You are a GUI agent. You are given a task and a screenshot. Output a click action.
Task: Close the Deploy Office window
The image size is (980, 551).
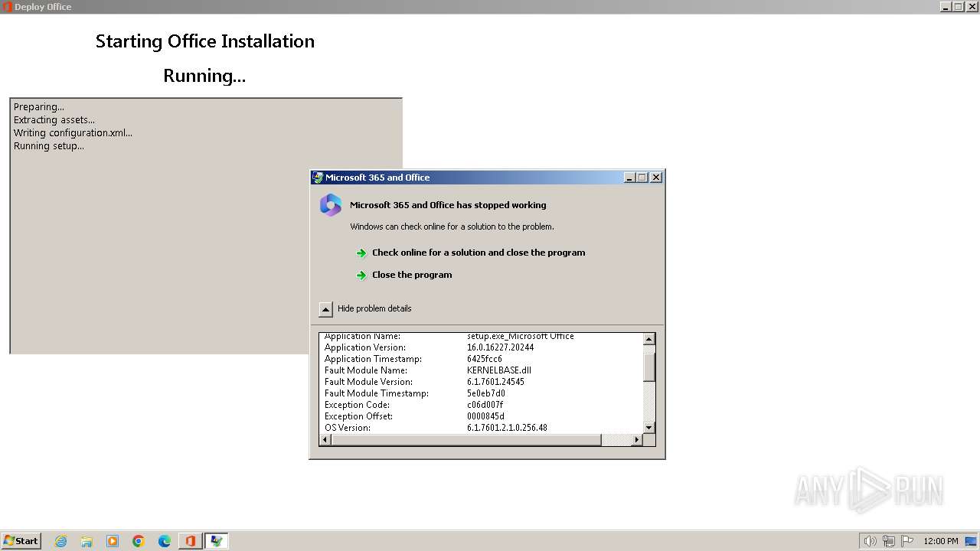[x=972, y=6]
